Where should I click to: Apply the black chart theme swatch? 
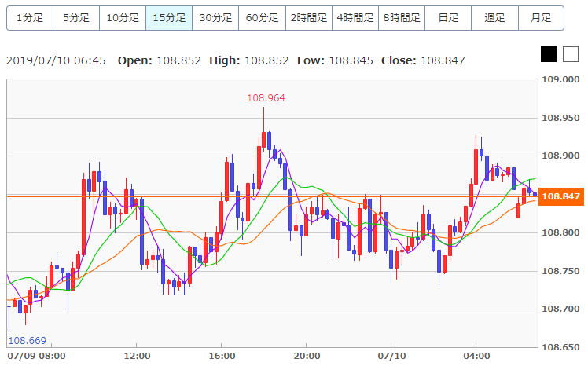(x=548, y=54)
